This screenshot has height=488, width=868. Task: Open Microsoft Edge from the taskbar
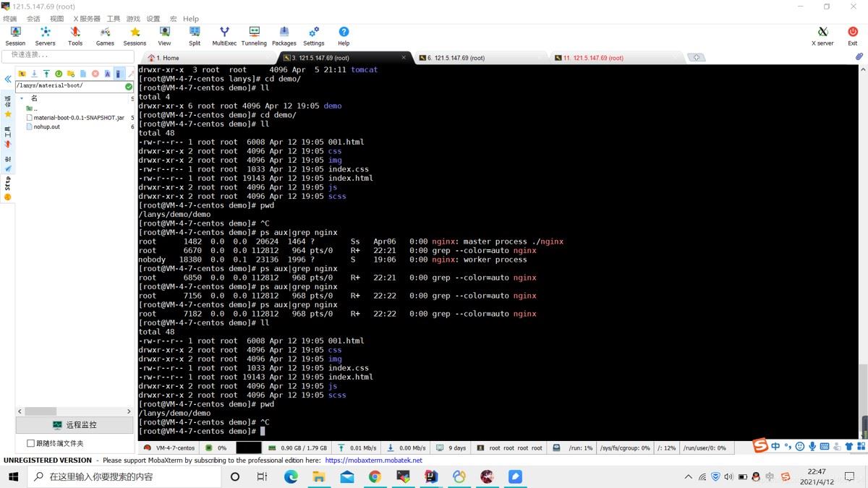pos(291,476)
